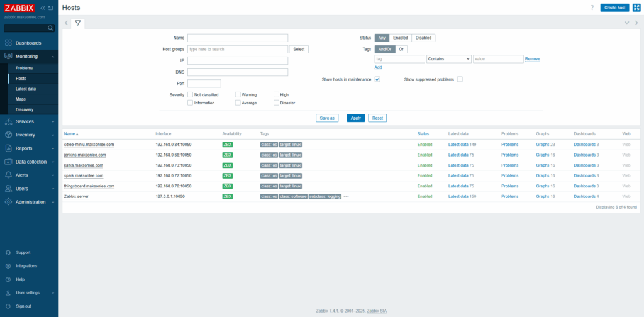Expand the Inventory menu

point(53,135)
